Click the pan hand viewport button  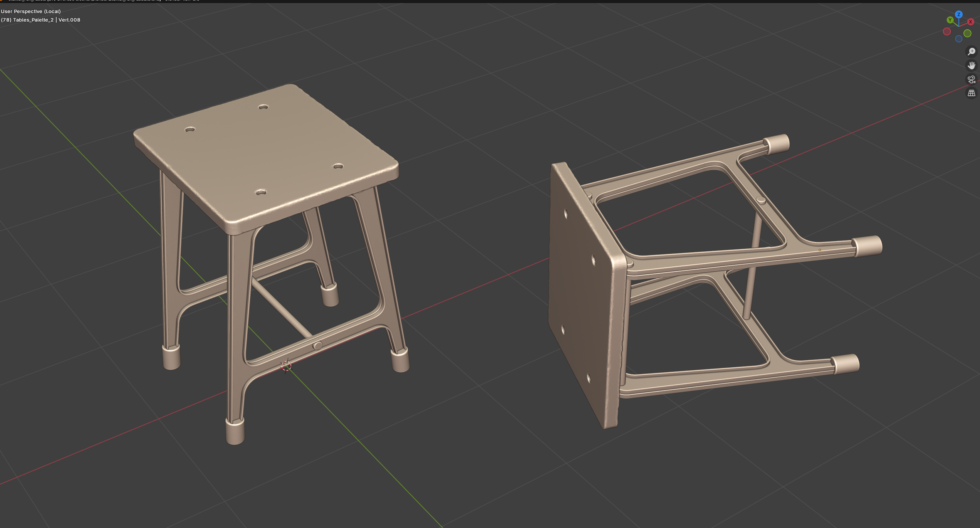[x=972, y=66]
